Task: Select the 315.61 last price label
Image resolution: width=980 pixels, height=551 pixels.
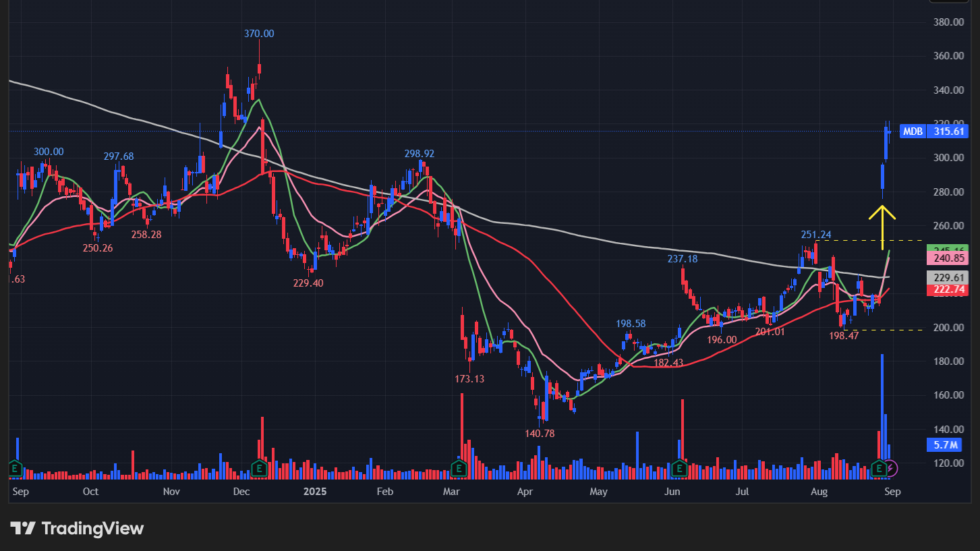Action: point(949,132)
